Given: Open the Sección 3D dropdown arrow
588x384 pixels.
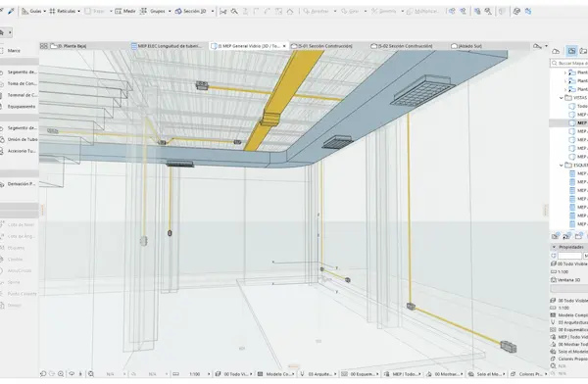Looking at the screenshot, I should (213, 11).
